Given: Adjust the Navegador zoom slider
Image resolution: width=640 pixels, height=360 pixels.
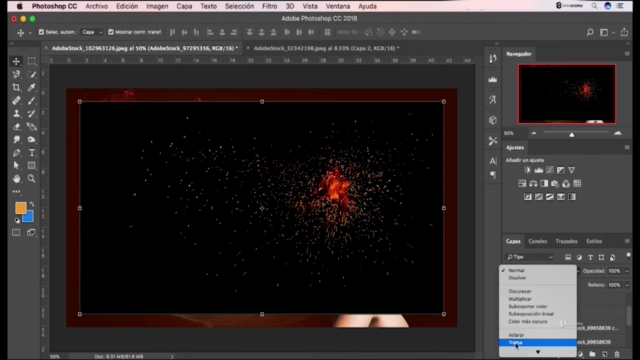Looking at the screenshot, I should [x=572, y=133].
